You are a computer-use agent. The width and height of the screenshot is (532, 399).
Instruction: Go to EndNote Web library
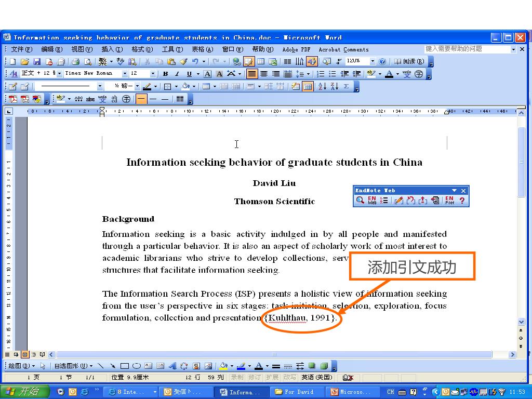tap(372, 200)
